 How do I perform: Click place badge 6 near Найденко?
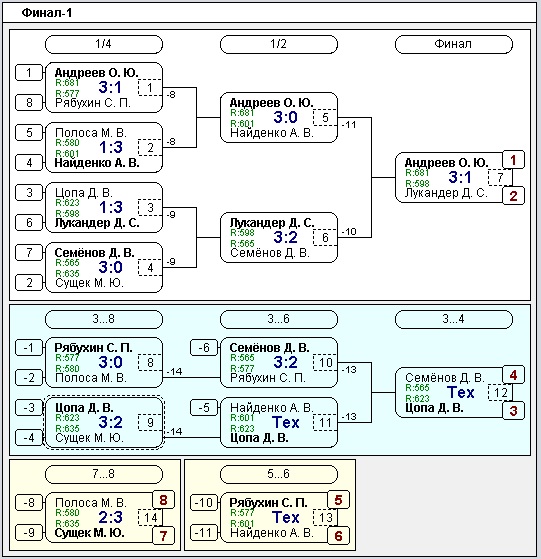pyautogui.click(x=338, y=535)
